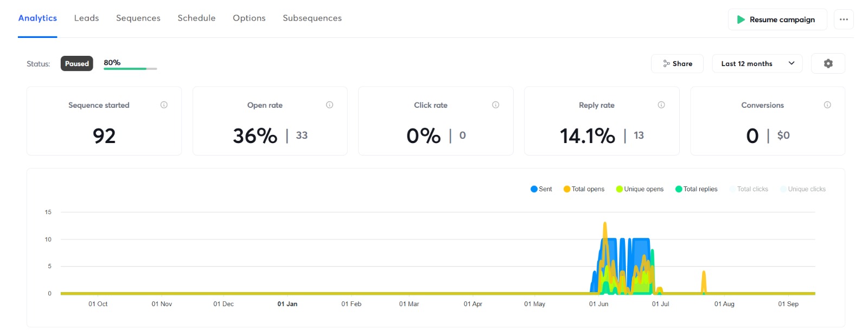Click the info icon beside Reply rate
This screenshot has width=868, height=330.
coord(661,105)
